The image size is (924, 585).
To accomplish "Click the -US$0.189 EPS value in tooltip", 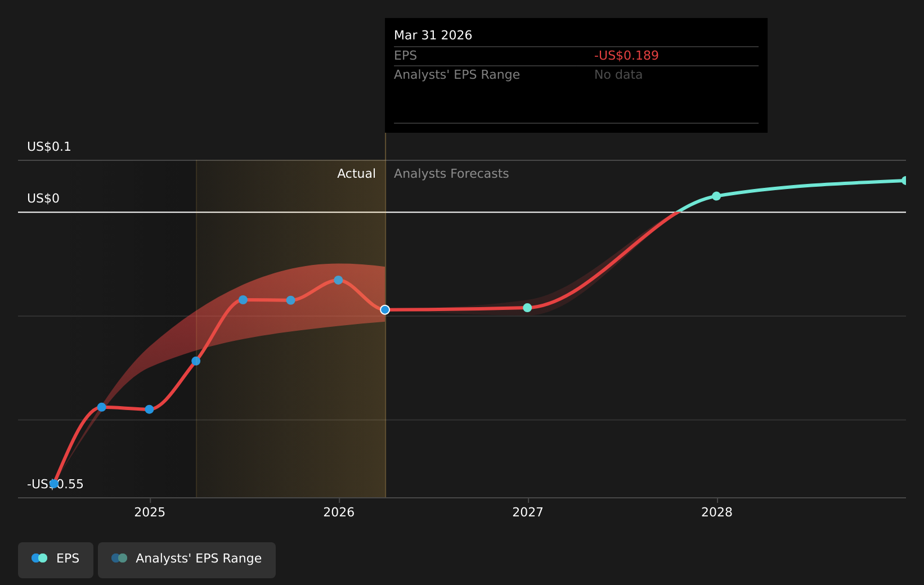I will click(626, 56).
